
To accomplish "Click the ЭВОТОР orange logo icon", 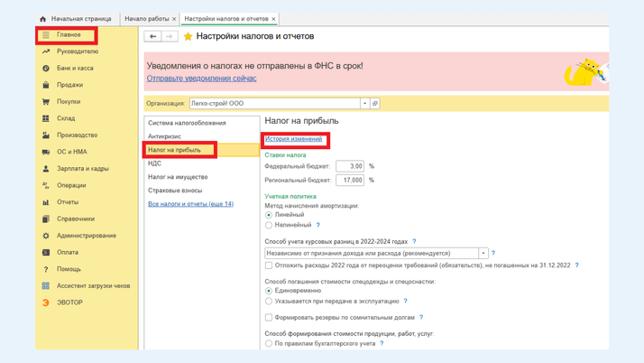I will (x=46, y=302).
